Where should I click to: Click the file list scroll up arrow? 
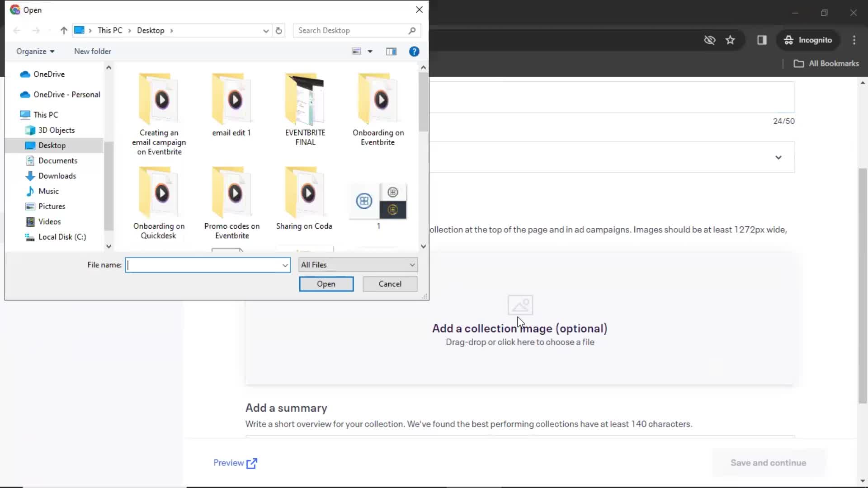click(x=423, y=67)
